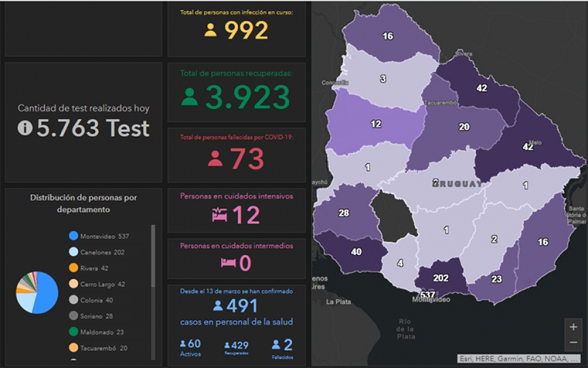Click the map region labeled 40
Viewport: 588px width, 368px height.
(356, 252)
